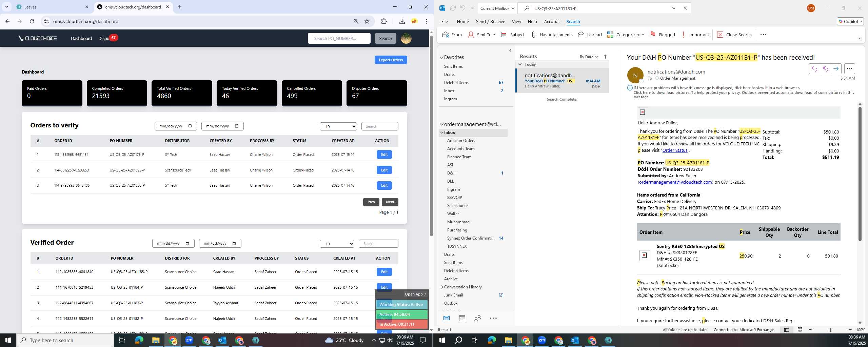Filter search results by Flagged
Viewport: 868px width, 347px height.
click(663, 35)
